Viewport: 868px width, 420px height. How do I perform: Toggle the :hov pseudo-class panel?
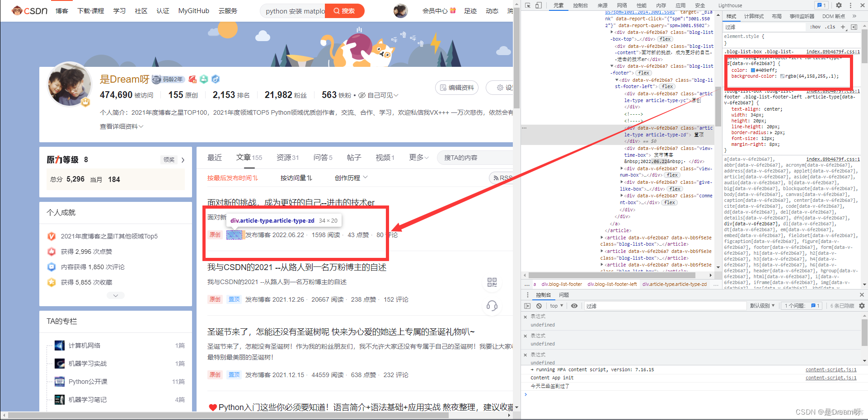click(x=815, y=27)
